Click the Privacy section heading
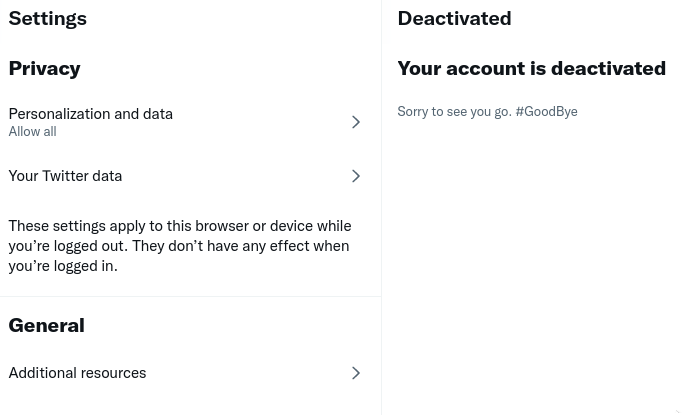 (x=44, y=68)
